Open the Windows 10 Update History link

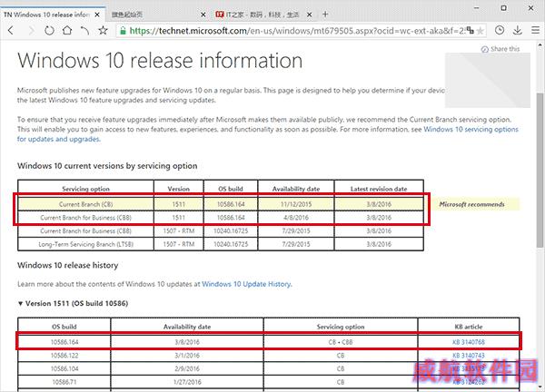pyautogui.click(x=246, y=284)
